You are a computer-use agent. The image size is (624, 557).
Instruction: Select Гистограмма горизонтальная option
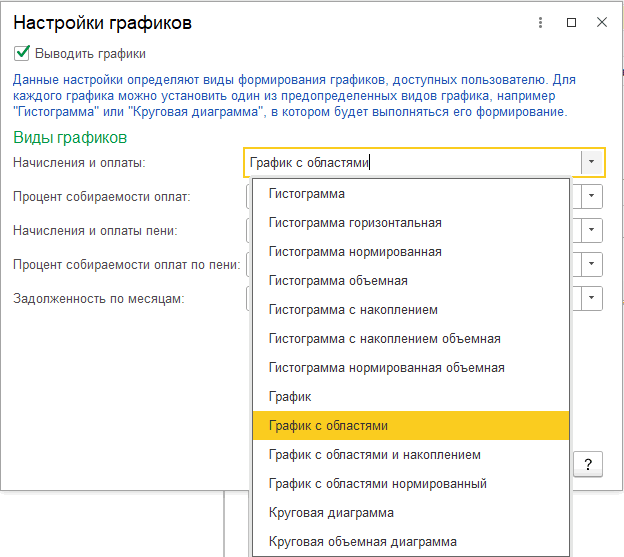(411, 223)
